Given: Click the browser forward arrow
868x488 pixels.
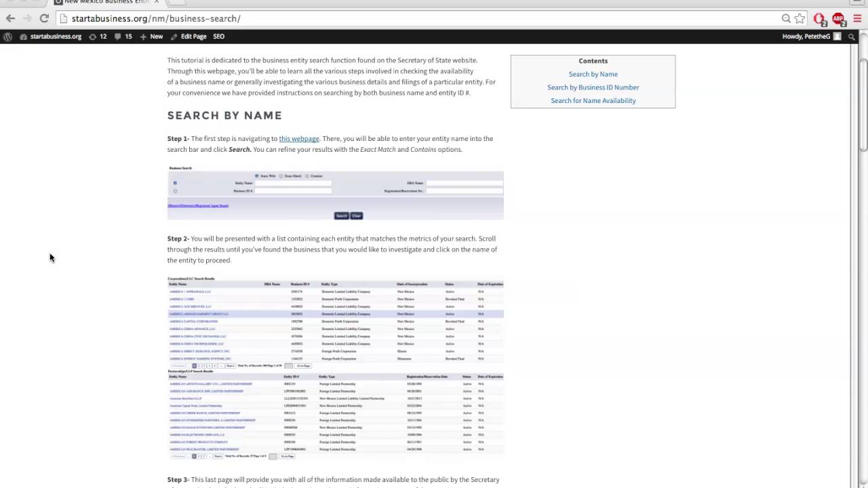Looking at the screenshot, I should (27, 19).
